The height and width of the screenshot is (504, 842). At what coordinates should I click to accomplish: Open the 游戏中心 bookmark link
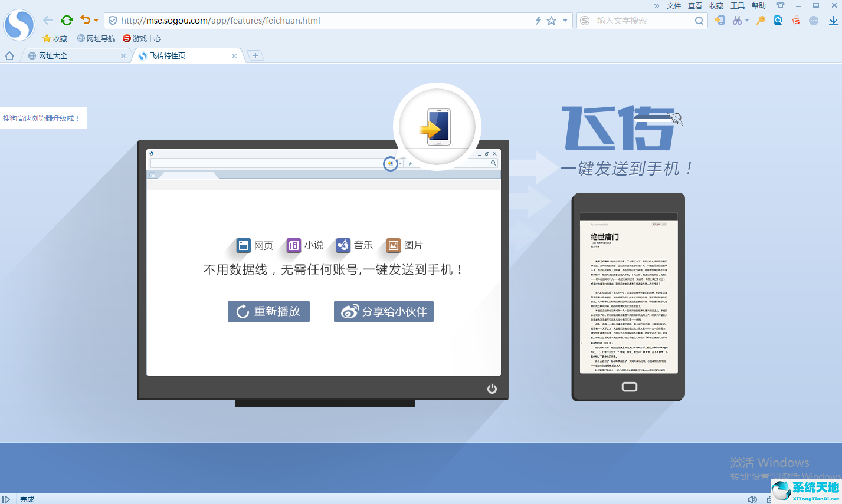[142, 38]
